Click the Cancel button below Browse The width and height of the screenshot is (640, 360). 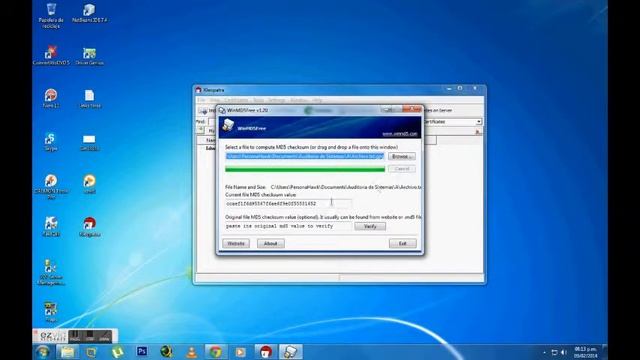tap(402, 169)
